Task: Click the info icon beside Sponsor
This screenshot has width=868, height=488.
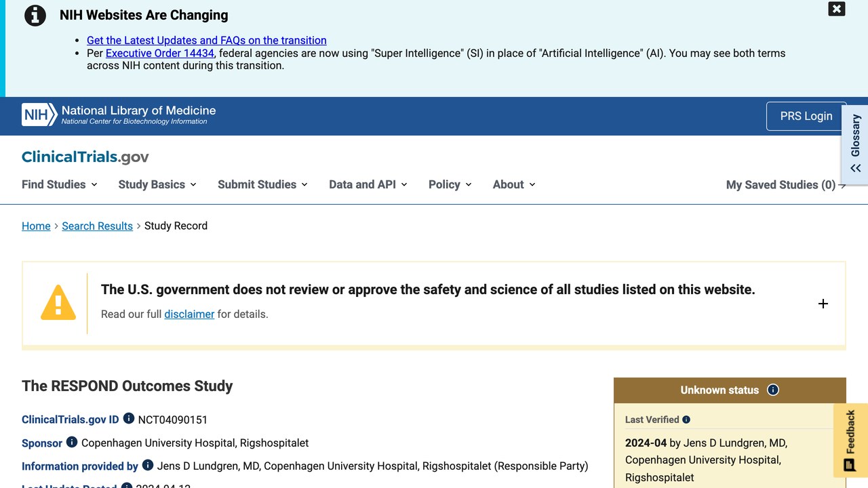Action: click(72, 442)
